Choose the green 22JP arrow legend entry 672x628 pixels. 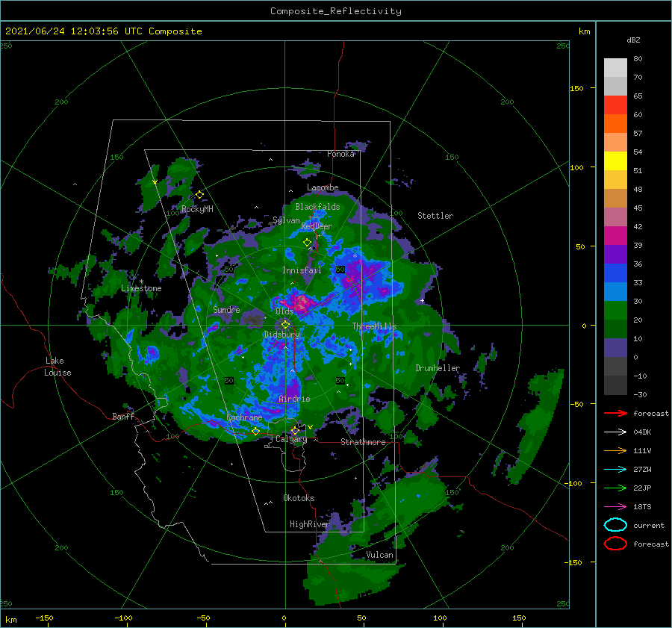(x=615, y=488)
